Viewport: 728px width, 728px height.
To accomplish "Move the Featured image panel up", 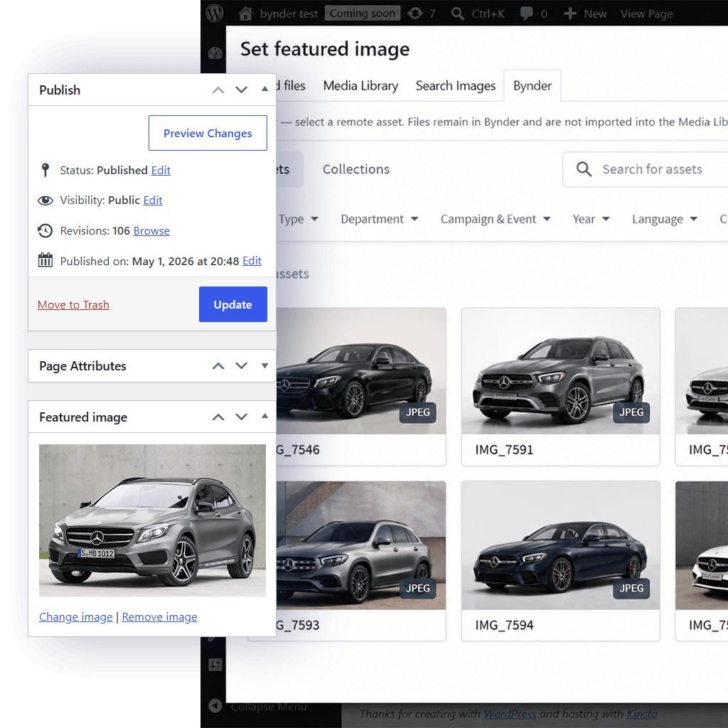I will tap(218, 417).
